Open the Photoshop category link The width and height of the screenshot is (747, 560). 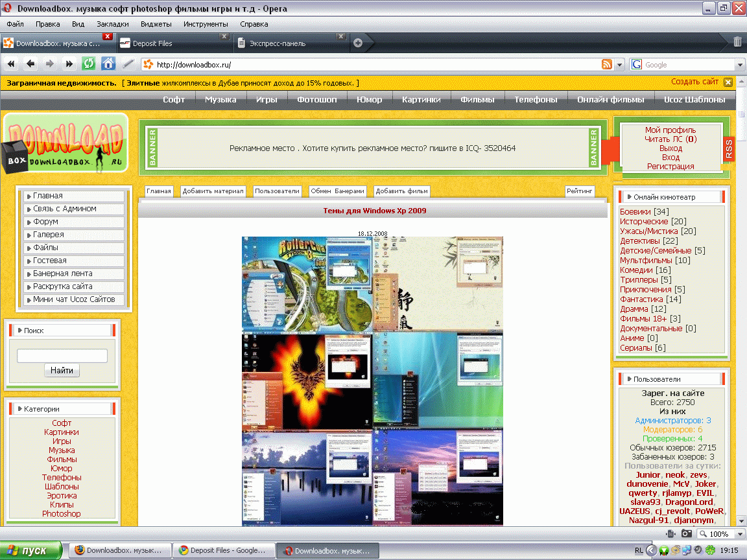tap(62, 514)
